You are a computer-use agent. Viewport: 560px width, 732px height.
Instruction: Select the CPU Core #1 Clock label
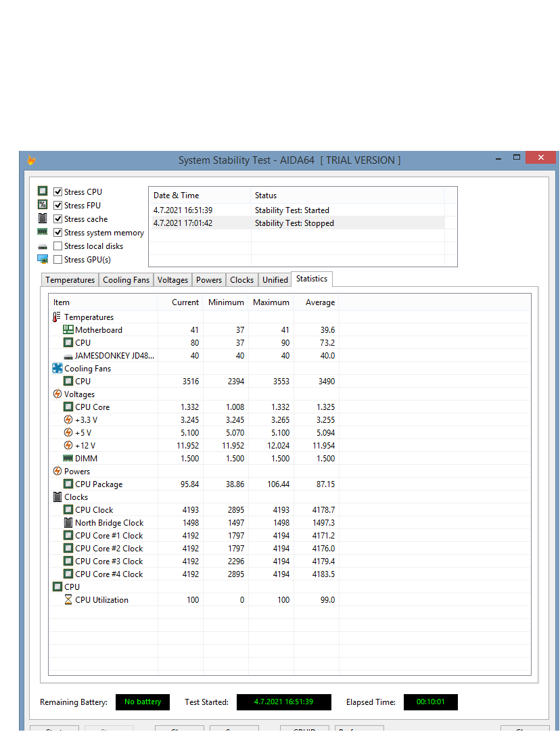[109, 535]
